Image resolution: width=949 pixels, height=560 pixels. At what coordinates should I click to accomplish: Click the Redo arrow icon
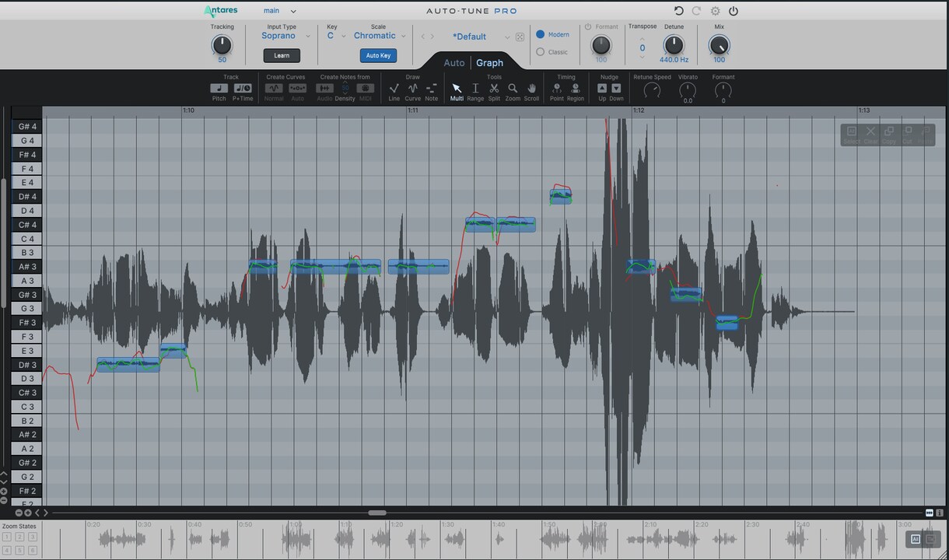pos(696,11)
